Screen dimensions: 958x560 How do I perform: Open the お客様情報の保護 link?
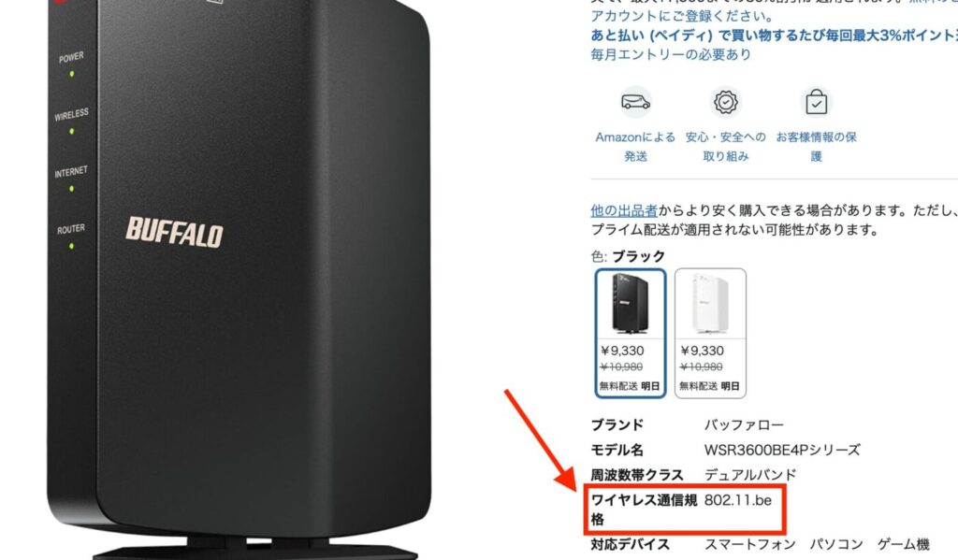[816, 147]
